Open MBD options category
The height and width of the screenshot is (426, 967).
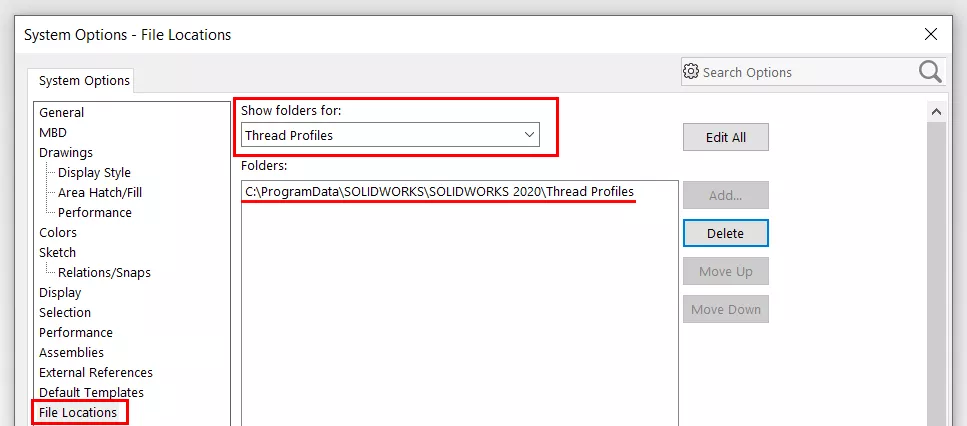point(53,133)
